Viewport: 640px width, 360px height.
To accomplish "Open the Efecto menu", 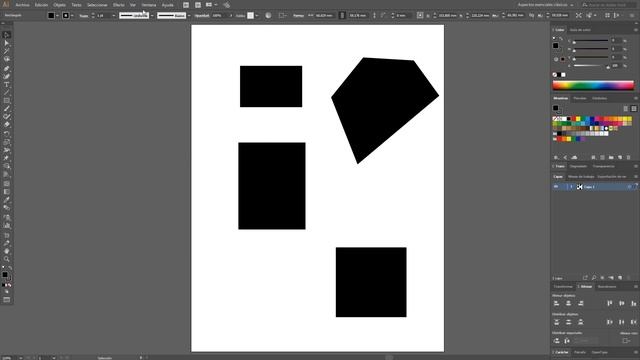I will tap(119, 5).
